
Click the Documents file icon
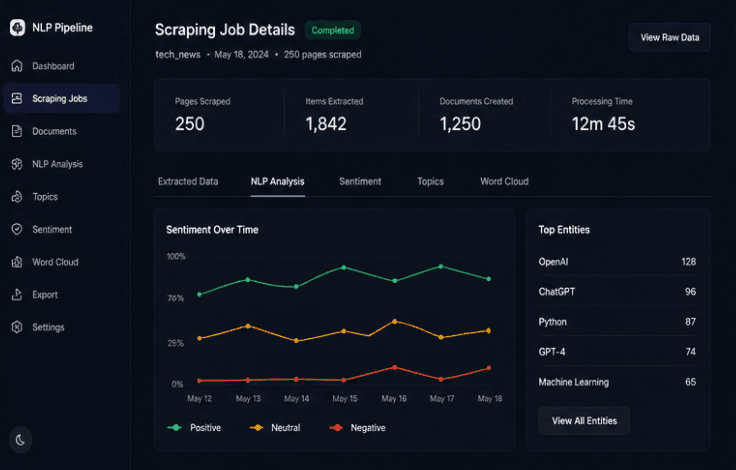point(17,131)
